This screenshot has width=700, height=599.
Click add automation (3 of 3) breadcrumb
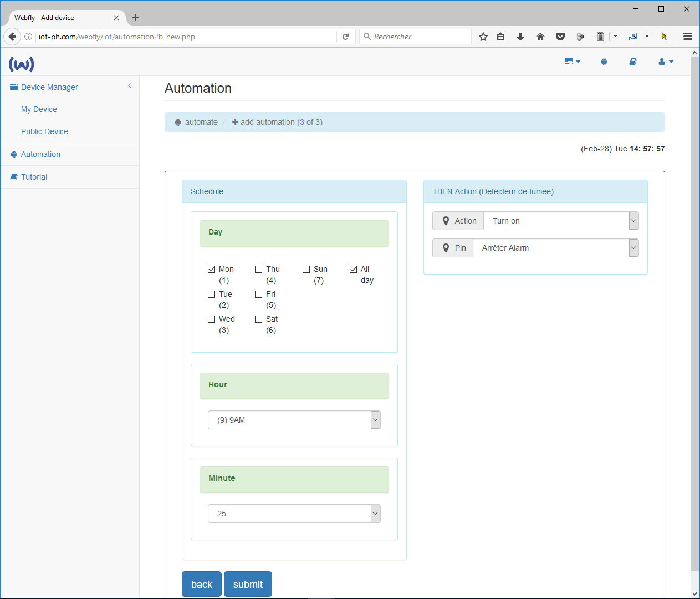(x=277, y=122)
